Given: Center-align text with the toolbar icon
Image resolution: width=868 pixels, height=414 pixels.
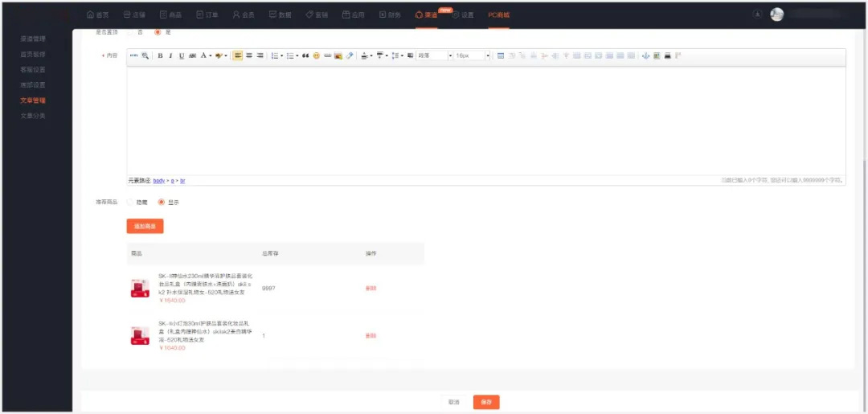Looking at the screenshot, I should tap(249, 55).
